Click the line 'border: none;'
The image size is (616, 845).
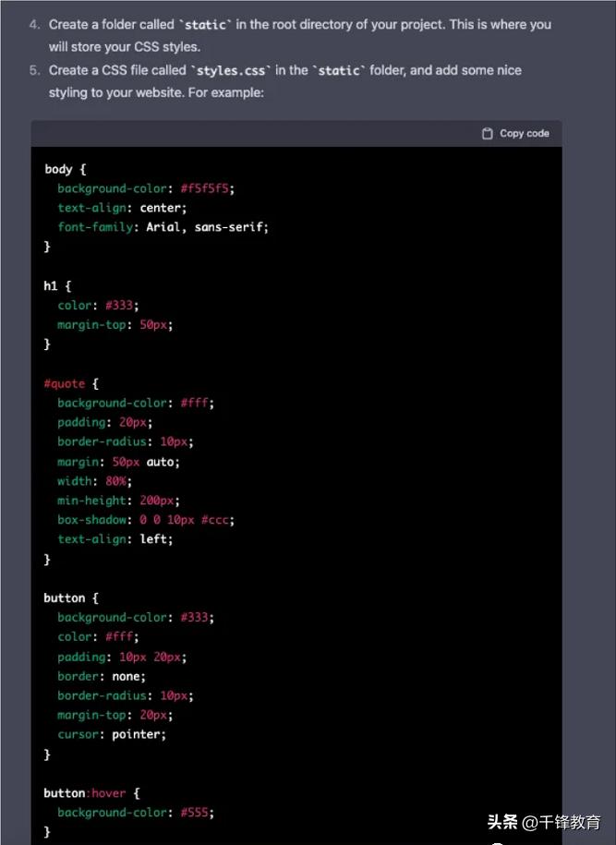102,676
